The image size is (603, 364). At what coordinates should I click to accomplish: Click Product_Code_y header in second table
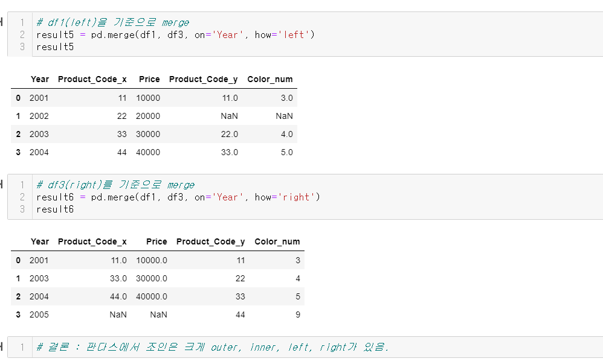click(211, 242)
